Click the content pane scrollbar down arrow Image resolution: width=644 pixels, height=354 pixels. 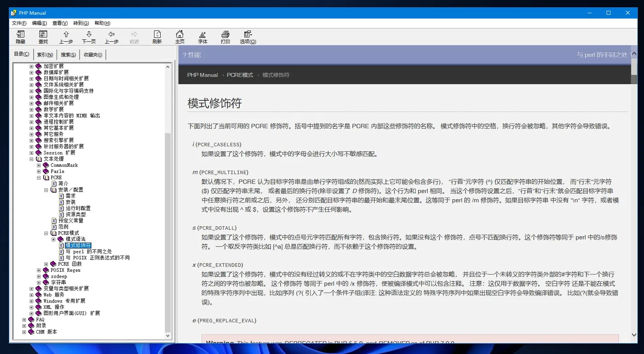(x=634, y=335)
